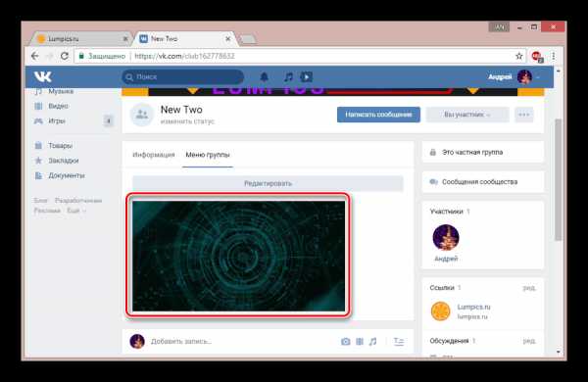This screenshot has width=588, height=382.
Task: Click the Редактировать button
Action: pyautogui.click(x=268, y=183)
